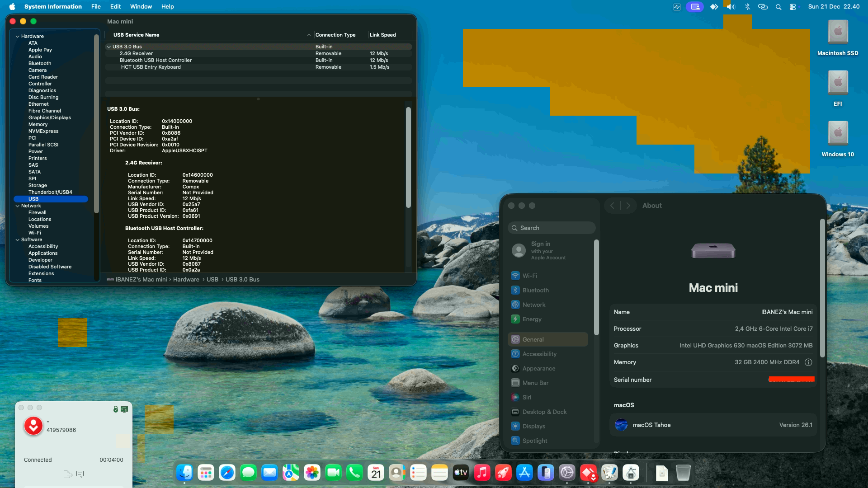Open Finder from the Dock
Viewport: 868px width, 488px height.
pyautogui.click(x=184, y=473)
